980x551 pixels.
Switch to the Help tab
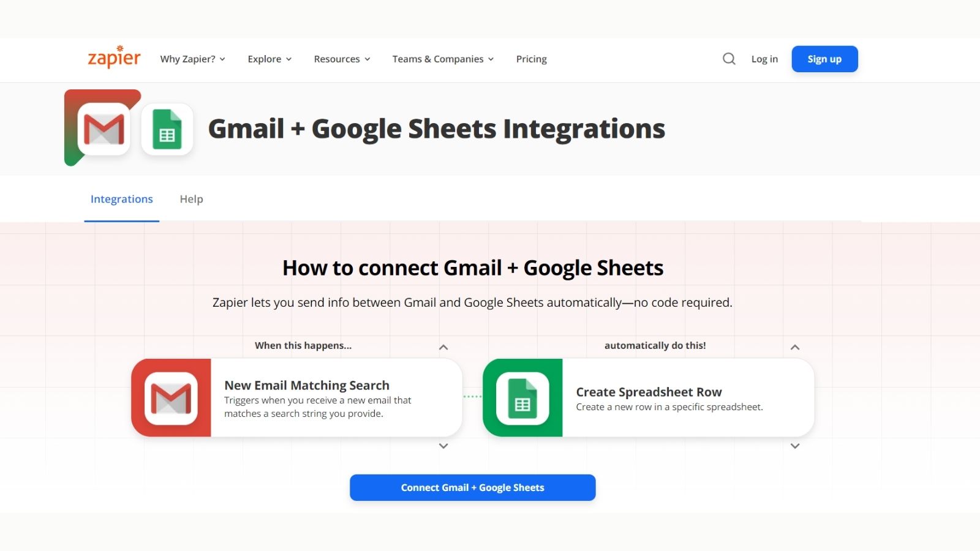pyautogui.click(x=191, y=199)
